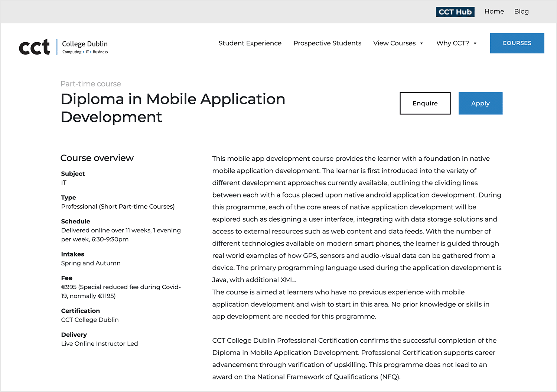Image resolution: width=557 pixels, height=392 pixels.
Task: Click the Diploma in Mobile Application Development heading
Action: pyautogui.click(x=173, y=108)
